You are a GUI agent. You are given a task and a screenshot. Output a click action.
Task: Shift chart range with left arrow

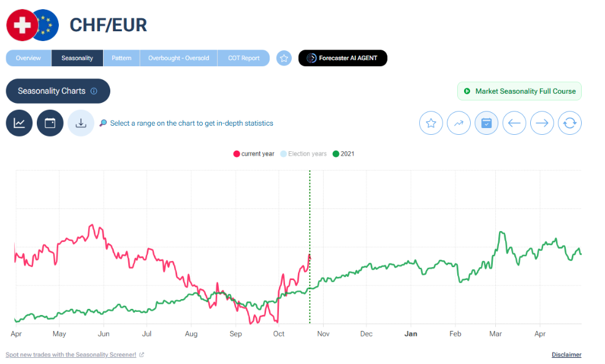coord(514,123)
